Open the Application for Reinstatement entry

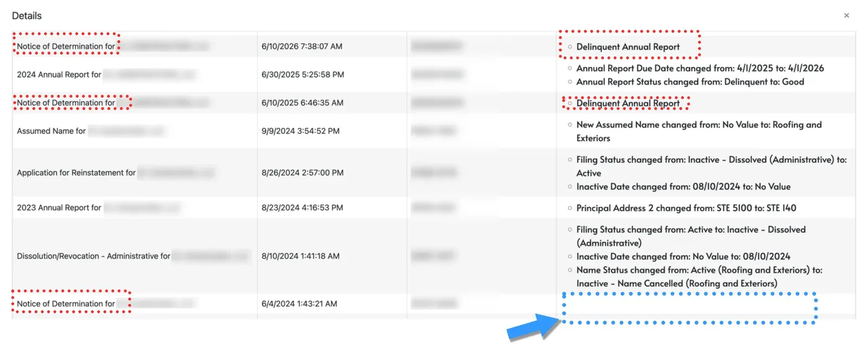[x=76, y=173]
